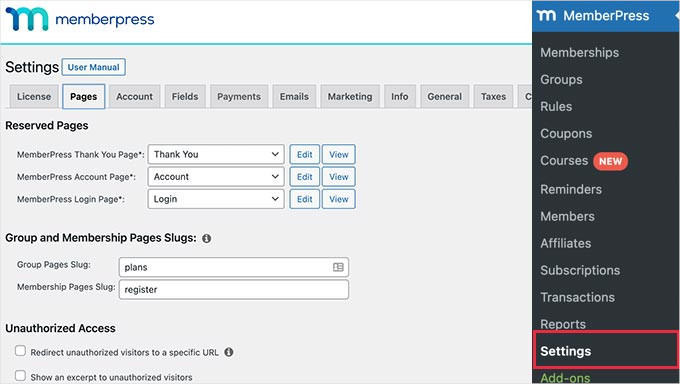Viewport: 680px width, 384px height.
Task: Click the Group Pages Slug input field
Action: tap(234, 267)
